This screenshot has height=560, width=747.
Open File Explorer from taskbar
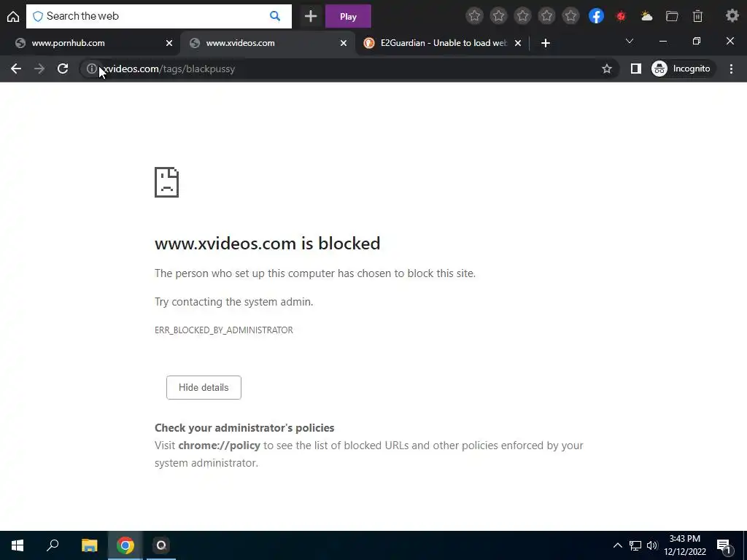click(89, 545)
